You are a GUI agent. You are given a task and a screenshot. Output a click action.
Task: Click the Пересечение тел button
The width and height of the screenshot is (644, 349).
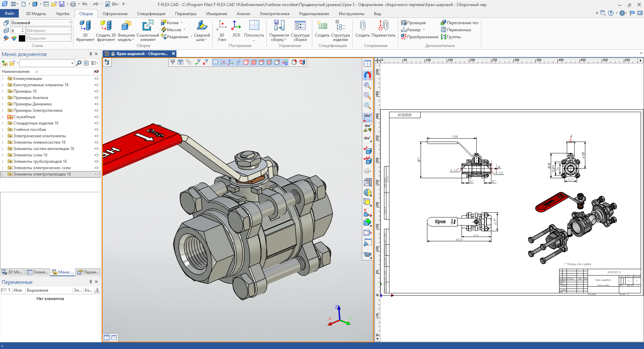[x=459, y=23]
